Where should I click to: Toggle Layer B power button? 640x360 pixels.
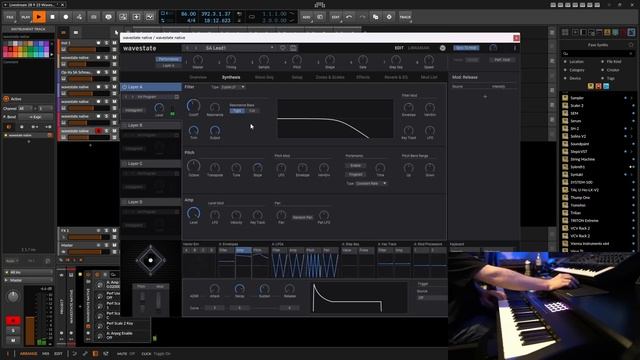(x=124, y=125)
